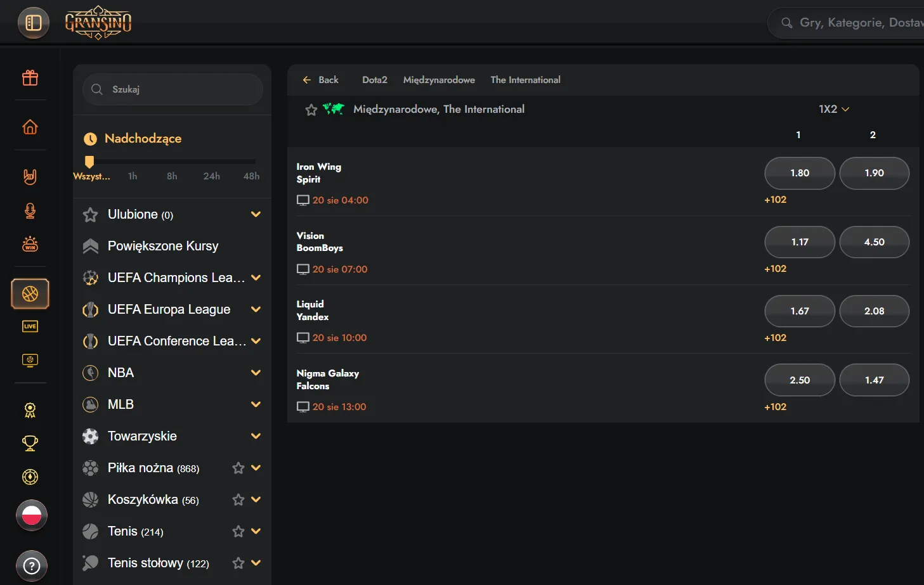Expand the NBA chevron
The image size is (924, 585).
(x=256, y=373)
